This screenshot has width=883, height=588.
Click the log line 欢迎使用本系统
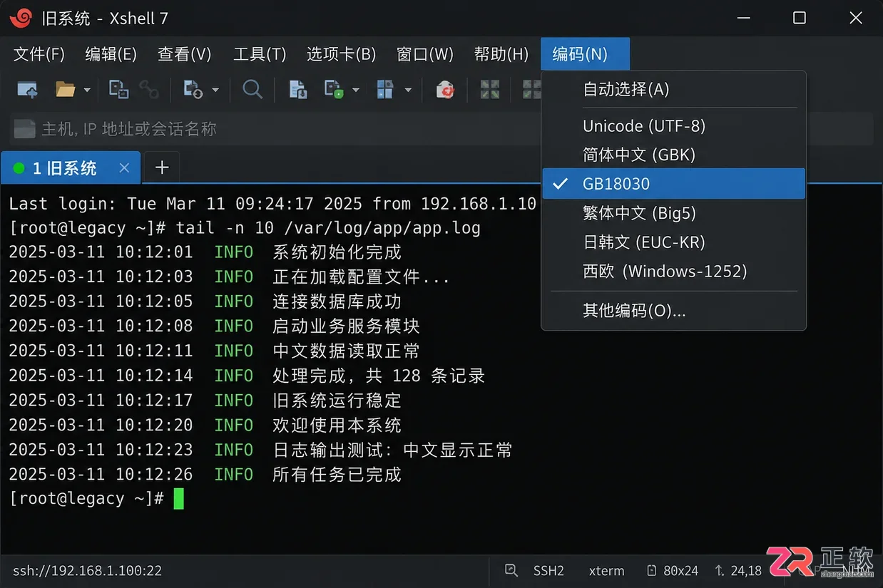click(x=205, y=425)
